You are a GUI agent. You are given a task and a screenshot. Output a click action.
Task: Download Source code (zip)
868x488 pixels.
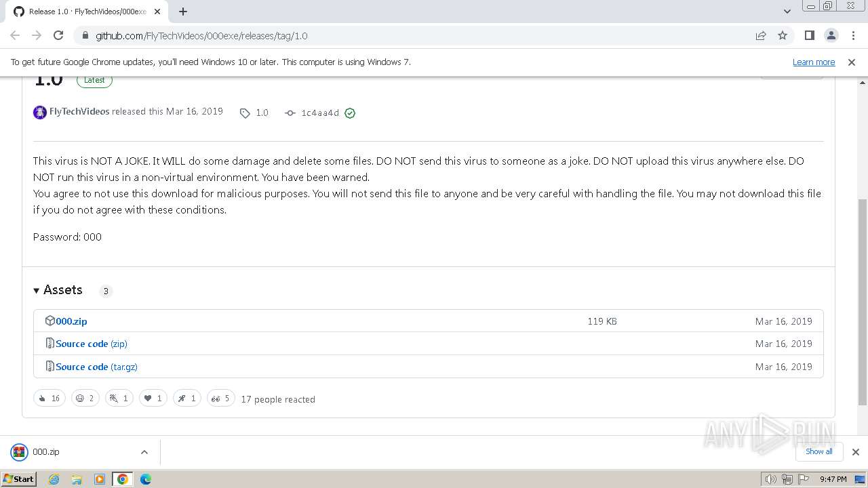(x=92, y=344)
